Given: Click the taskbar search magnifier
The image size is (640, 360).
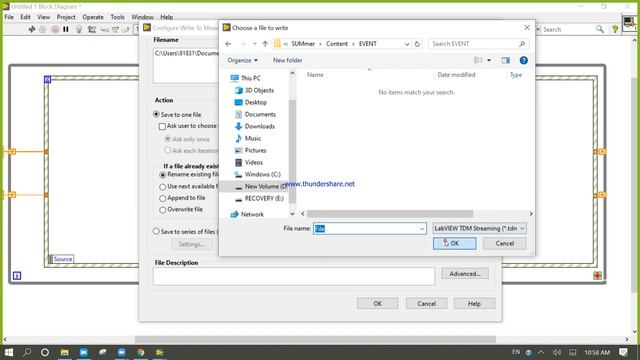Looking at the screenshot, I should [27, 352].
